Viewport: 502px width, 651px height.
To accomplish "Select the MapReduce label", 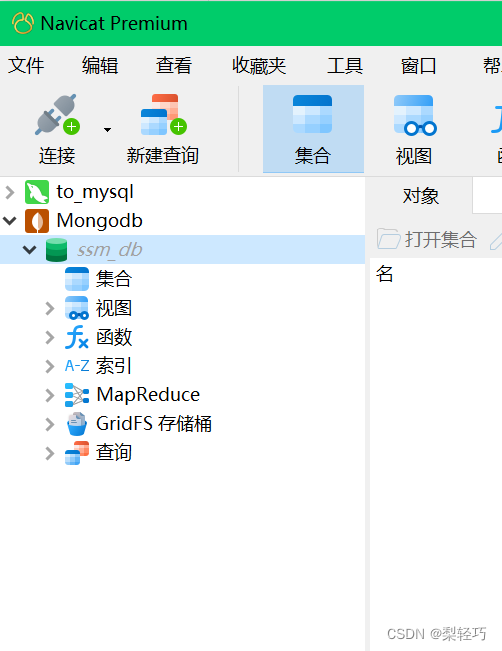I will click(x=148, y=395).
